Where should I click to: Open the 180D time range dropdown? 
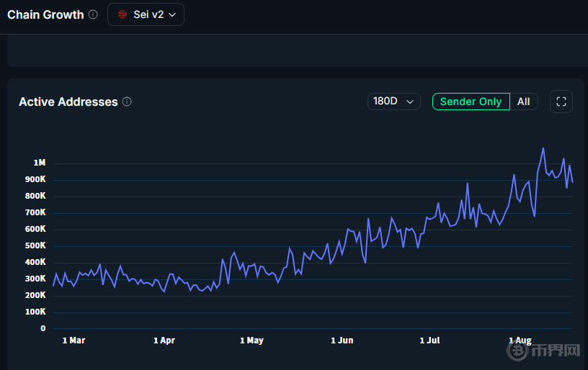pyautogui.click(x=393, y=101)
